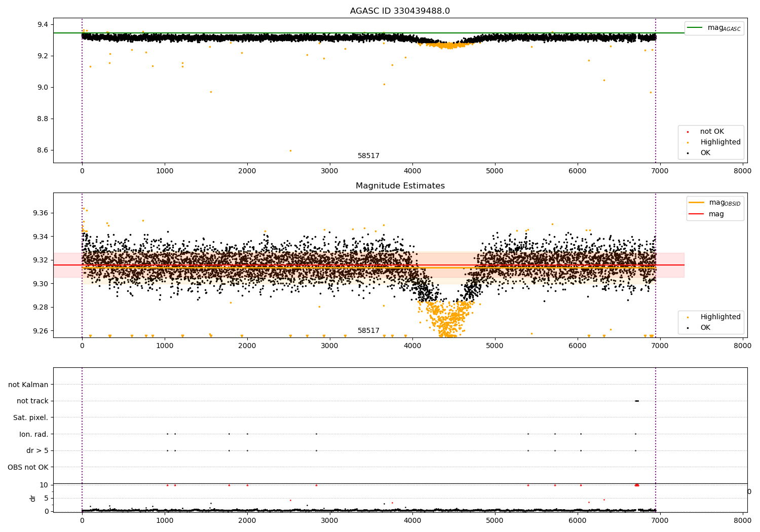Select the mag AGASC legend entry label
This screenshot has width=760, height=532.
[724, 28]
